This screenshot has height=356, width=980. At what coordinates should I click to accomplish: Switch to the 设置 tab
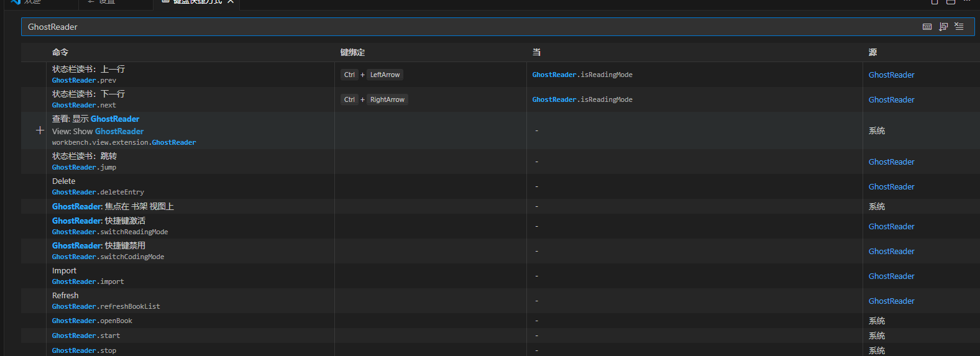point(107,2)
